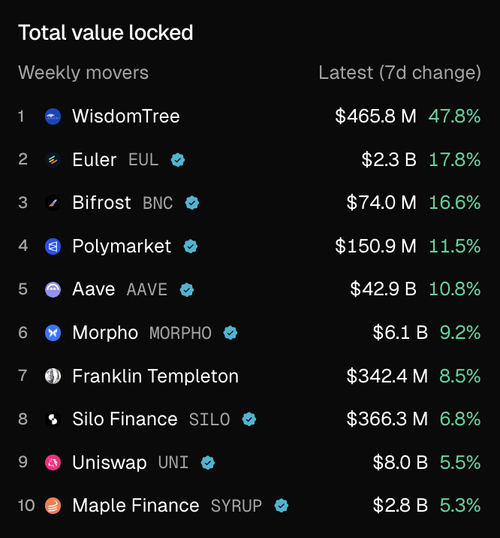
Task: Click the Morpho butterfly logo icon
Action: coord(53,333)
